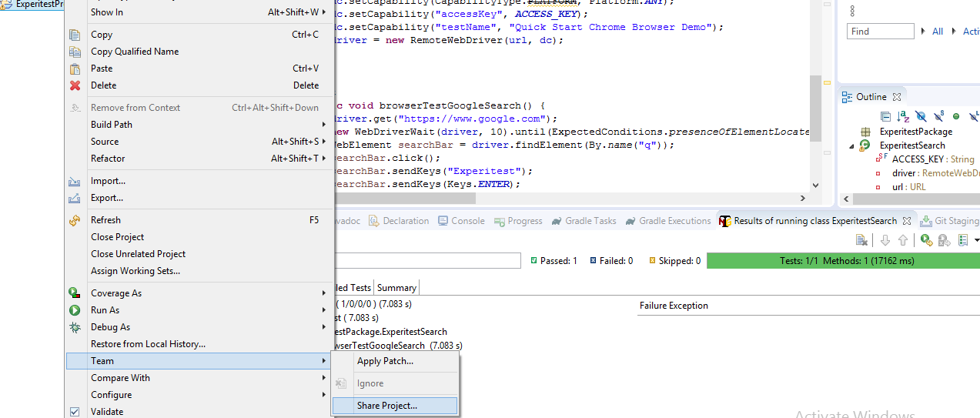This screenshot has width=980, height=418.
Task: Click Failed: 0 filter
Action: coord(611,261)
